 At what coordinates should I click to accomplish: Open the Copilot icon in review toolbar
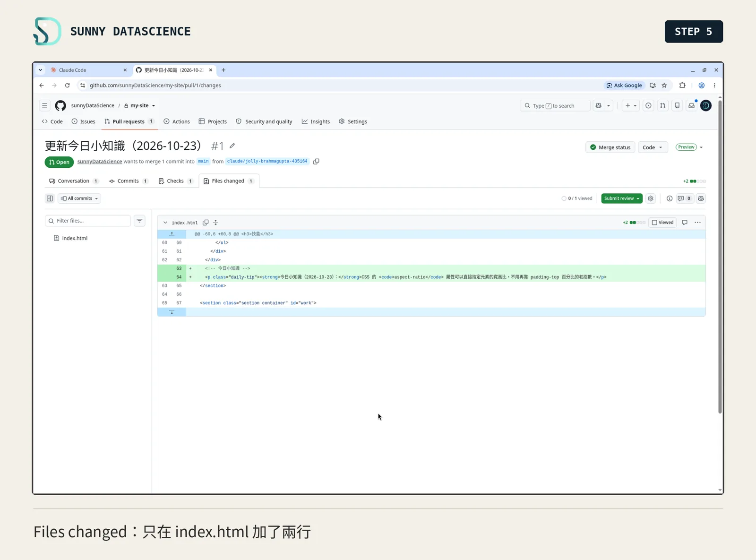(701, 198)
